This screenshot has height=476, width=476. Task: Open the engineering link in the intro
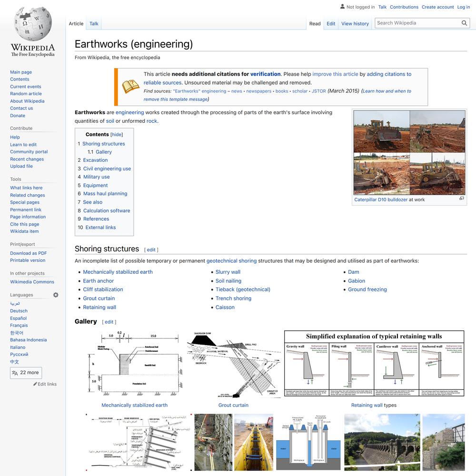[129, 112]
